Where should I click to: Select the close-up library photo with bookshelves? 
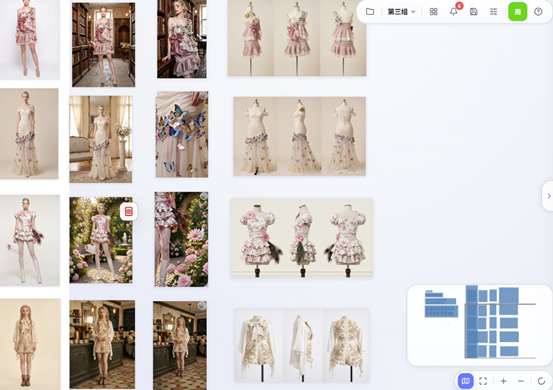(x=182, y=39)
